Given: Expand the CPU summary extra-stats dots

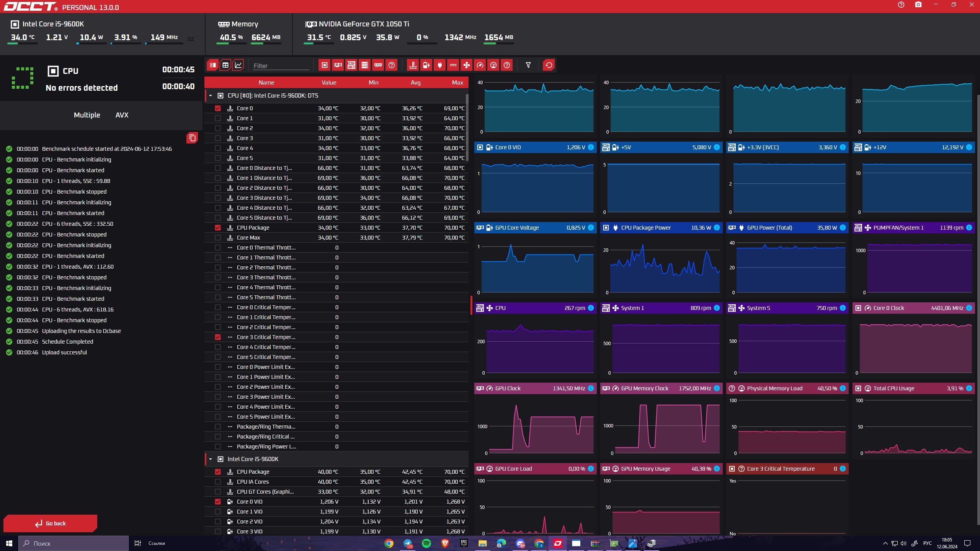Looking at the screenshot, I should tap(191, 39).
